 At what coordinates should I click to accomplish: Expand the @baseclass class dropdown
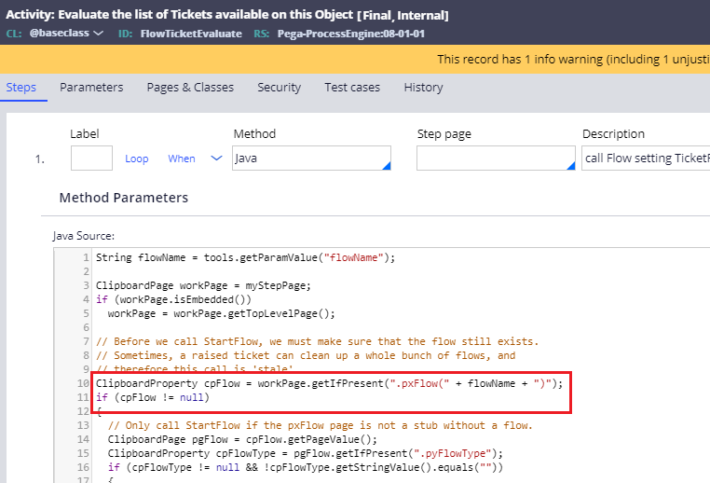[x=97, y=33]
